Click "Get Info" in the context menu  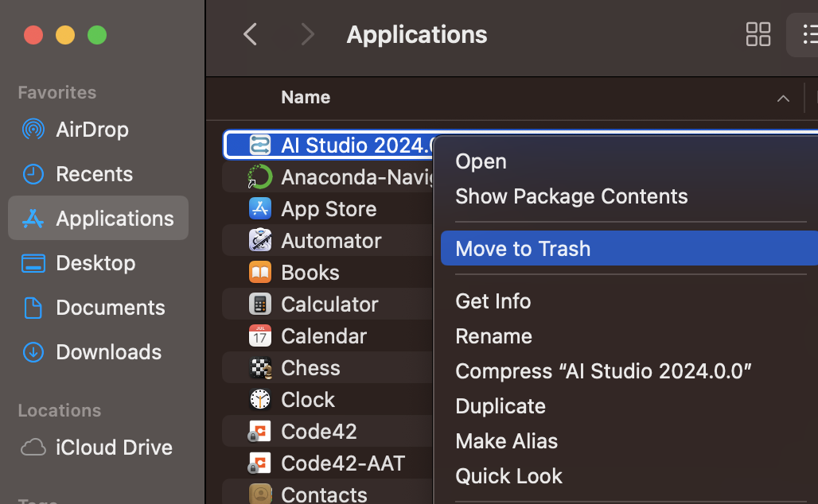pyautogui.click(x=493, y=300)
